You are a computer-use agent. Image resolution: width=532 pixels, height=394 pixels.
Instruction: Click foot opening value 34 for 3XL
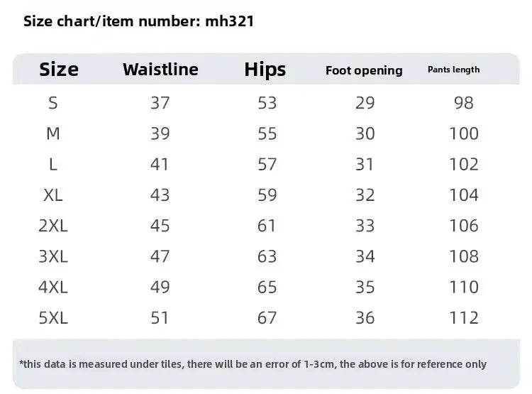point(365,256)
